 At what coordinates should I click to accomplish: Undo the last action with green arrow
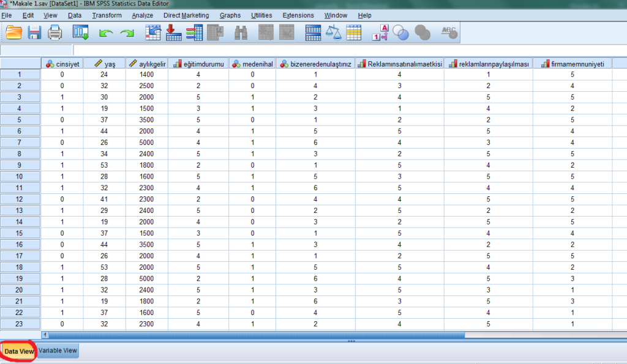point(105,33)
